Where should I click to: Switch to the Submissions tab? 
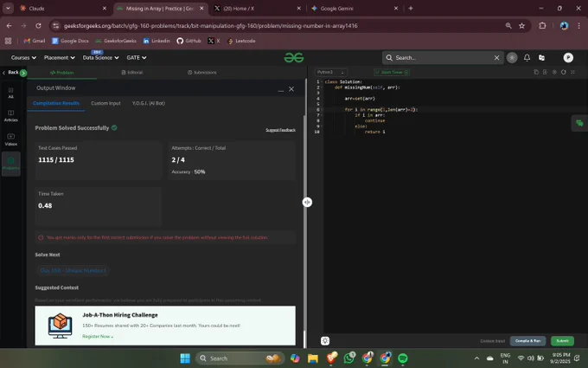coord(201,73)
